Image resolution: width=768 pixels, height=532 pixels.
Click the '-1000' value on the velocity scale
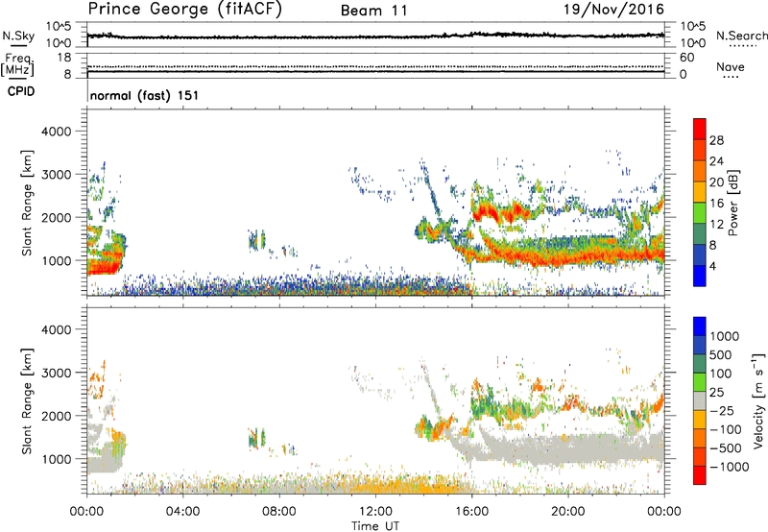click(730, 467)
